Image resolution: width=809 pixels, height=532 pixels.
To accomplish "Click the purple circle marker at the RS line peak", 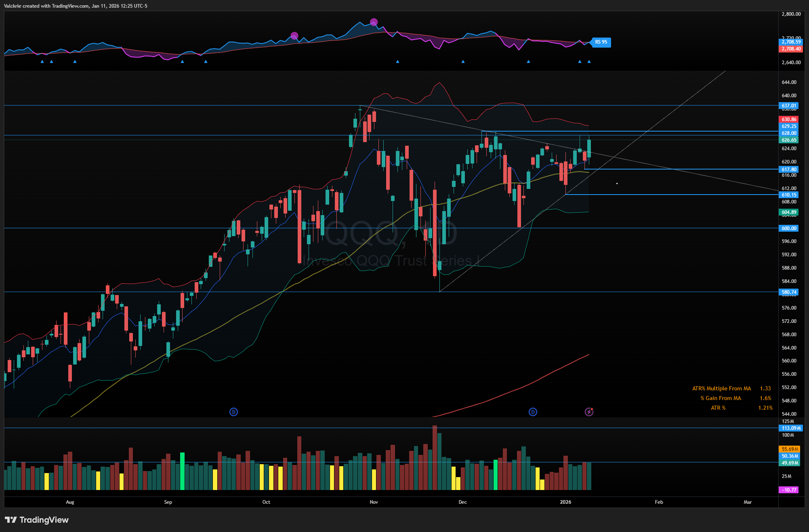I will click(374, 22).
